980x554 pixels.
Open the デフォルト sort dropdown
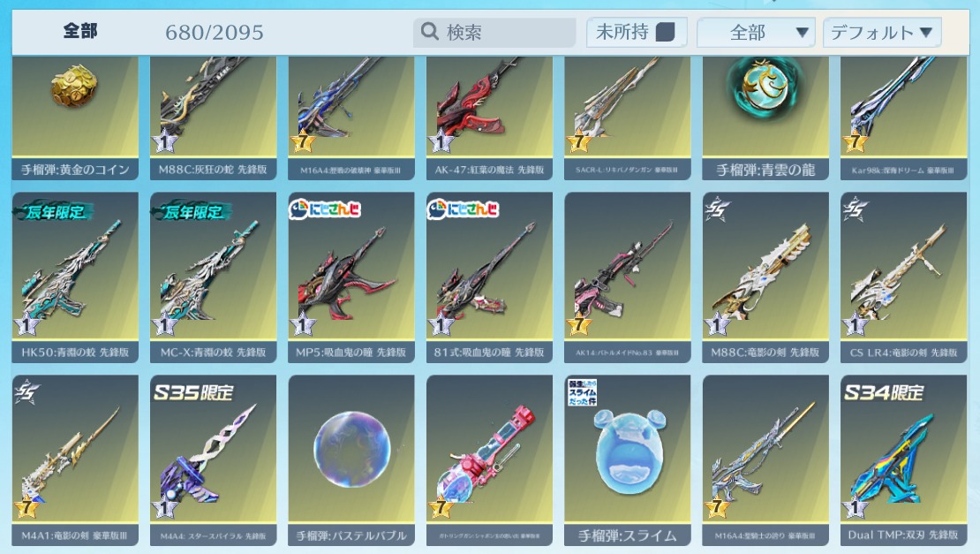(x=882, y=33)
